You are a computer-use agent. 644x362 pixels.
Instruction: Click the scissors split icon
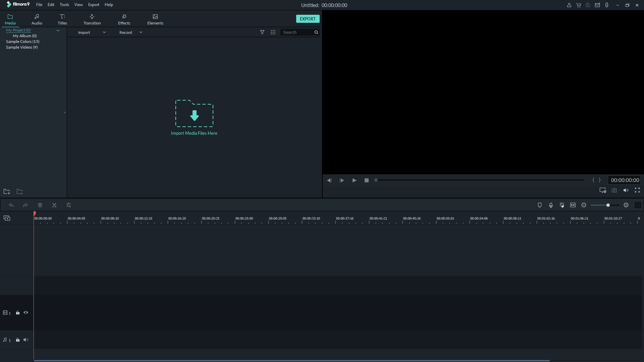pos(54,205)
